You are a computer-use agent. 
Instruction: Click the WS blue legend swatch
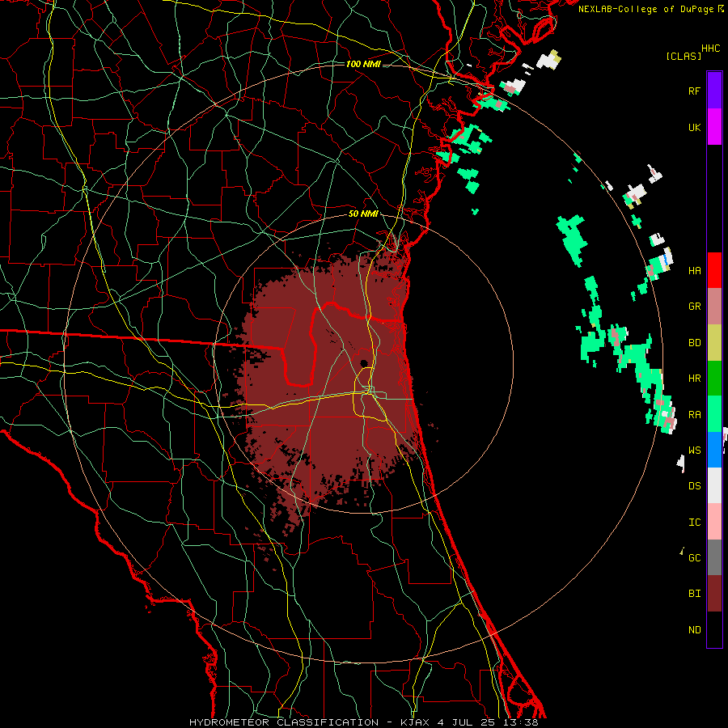[x=714, y=450]
